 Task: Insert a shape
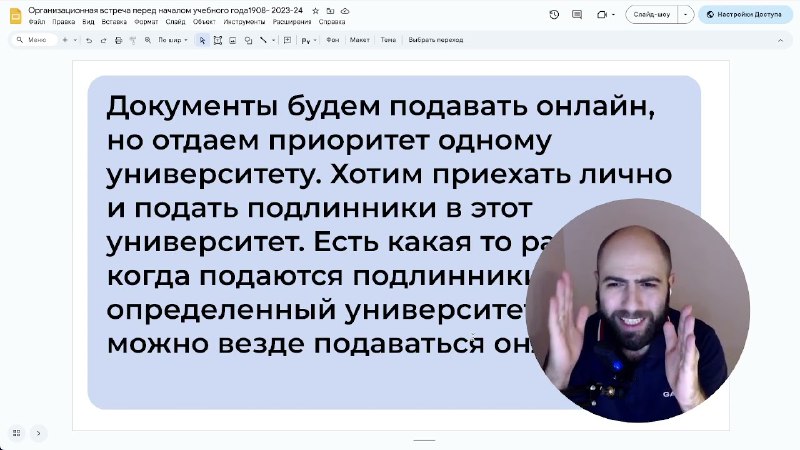pos(248,40)
